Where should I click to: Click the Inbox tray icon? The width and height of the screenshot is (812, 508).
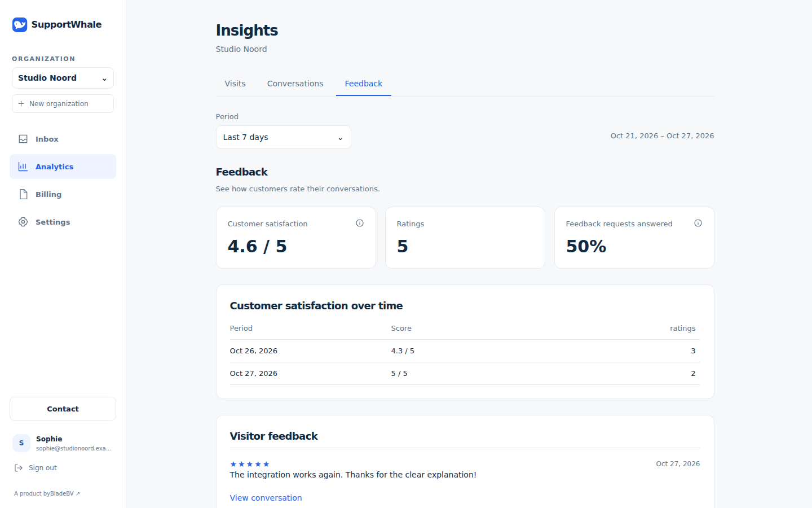(23, 139)
